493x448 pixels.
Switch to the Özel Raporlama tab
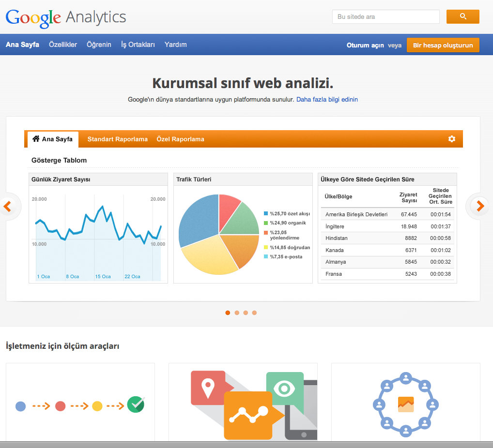181,139
